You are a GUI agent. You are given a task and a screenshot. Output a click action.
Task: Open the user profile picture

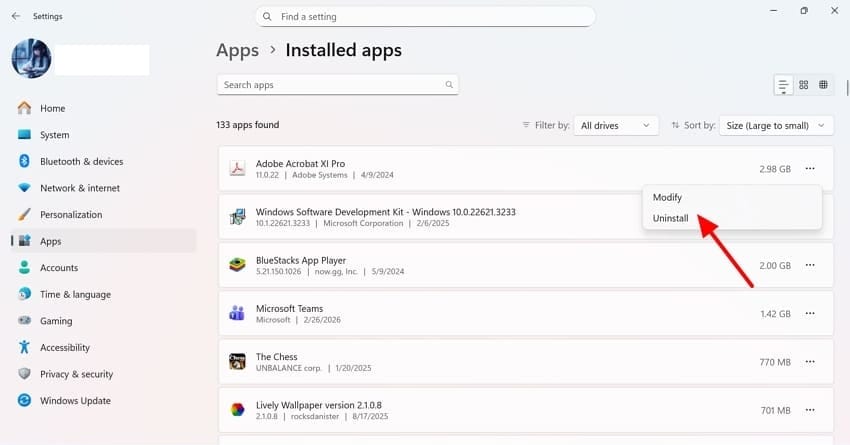[x=31, y=59]
